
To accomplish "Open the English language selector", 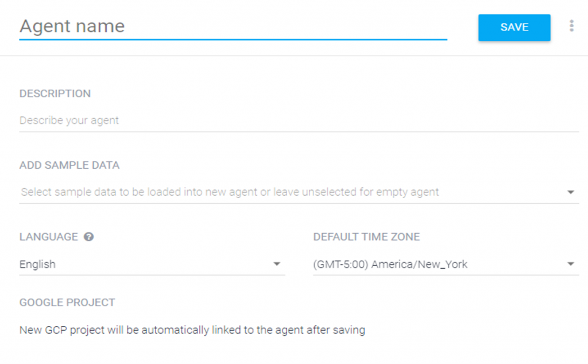I will tap(152, 264).
